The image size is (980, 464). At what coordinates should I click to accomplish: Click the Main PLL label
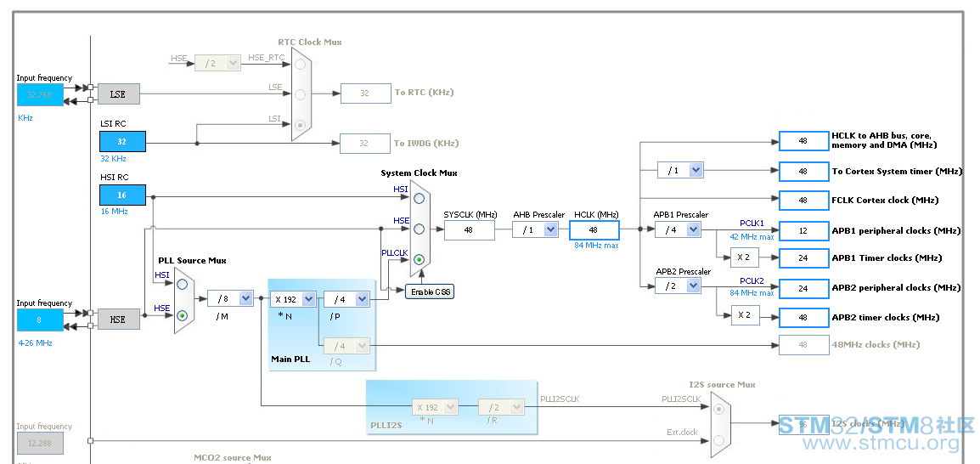coord(290,359)
